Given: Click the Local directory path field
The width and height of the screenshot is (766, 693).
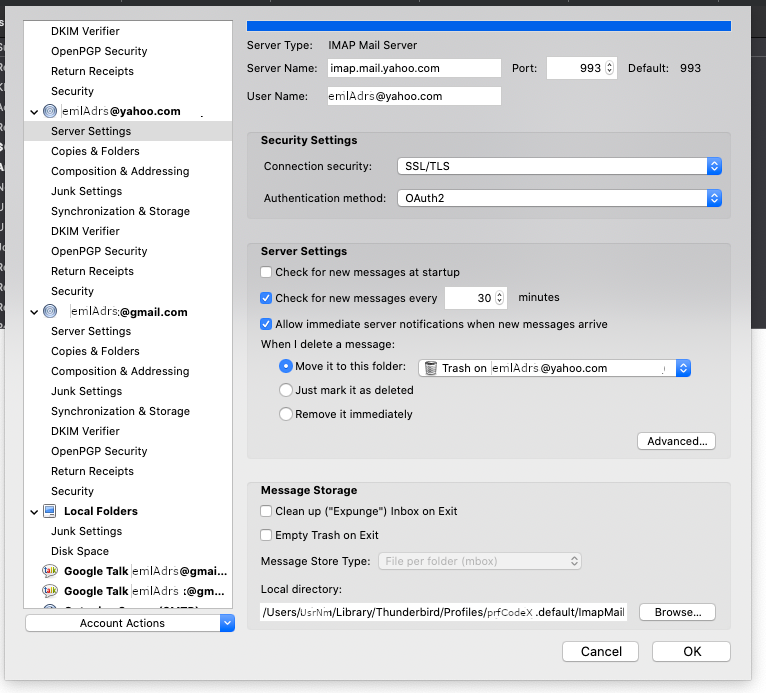Looking at the screenshot, I should pyautogui.click(x=444, y=612).
